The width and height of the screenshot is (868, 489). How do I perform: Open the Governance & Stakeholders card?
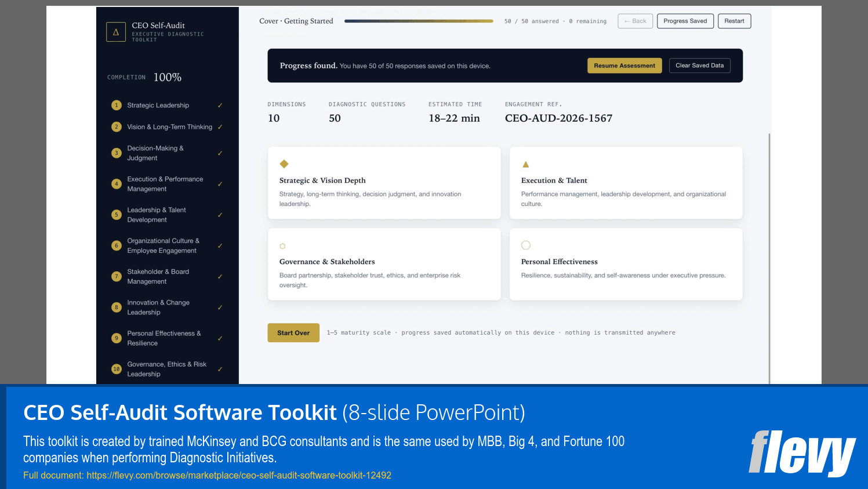coord(384,264)
